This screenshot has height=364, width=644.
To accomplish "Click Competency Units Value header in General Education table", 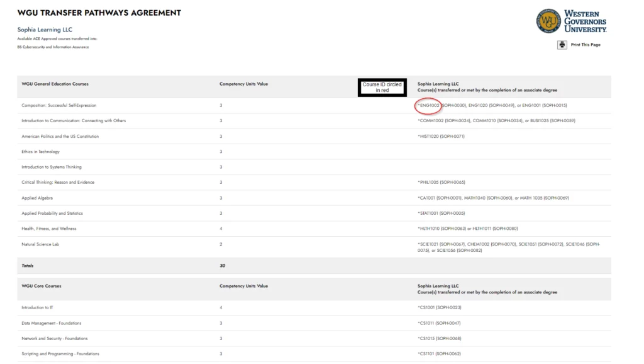I will click(x=243, y=84).
